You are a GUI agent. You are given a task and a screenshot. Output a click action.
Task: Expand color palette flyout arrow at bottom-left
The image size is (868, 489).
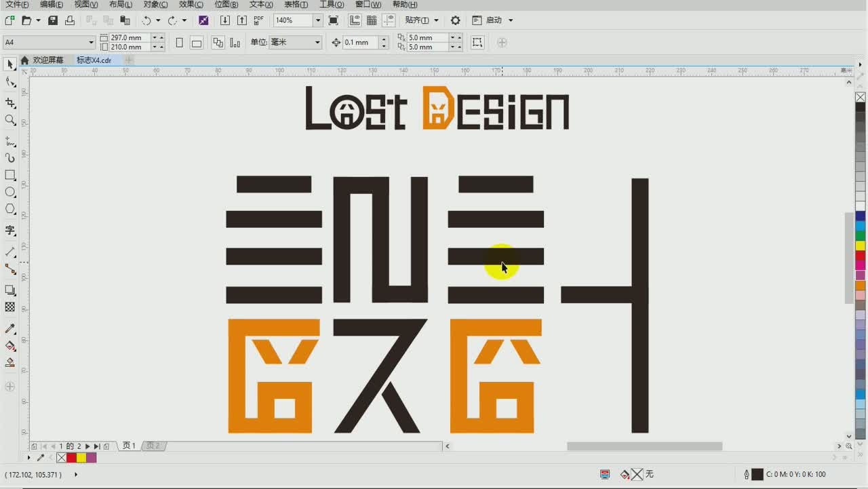pos(28,458)
